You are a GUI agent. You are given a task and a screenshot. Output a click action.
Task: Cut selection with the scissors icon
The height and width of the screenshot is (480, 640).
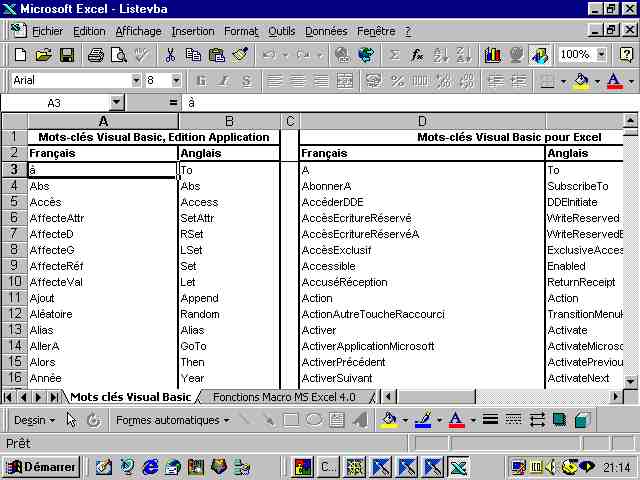coord(170,55)
